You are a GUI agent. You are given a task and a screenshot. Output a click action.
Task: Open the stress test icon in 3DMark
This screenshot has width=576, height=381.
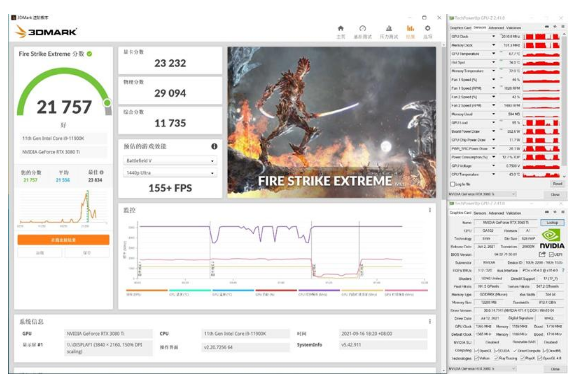pyautogui.click(x=389, y=28)
